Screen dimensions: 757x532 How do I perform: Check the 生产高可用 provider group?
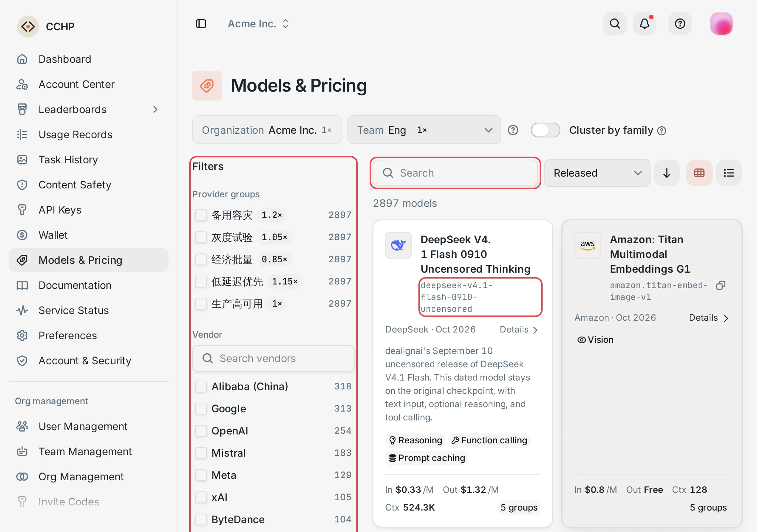coord(201,304)
